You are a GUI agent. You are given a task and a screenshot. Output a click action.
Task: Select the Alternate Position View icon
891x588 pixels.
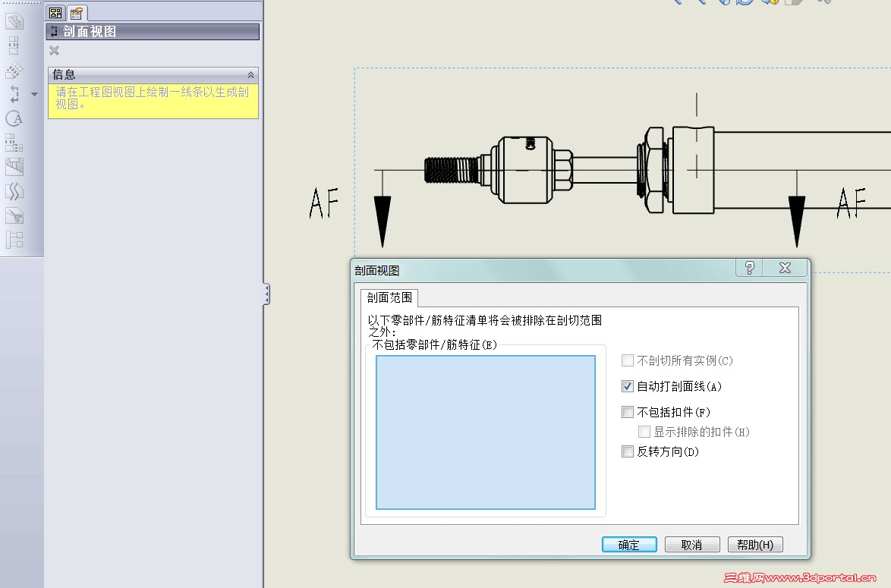(14, 240)
